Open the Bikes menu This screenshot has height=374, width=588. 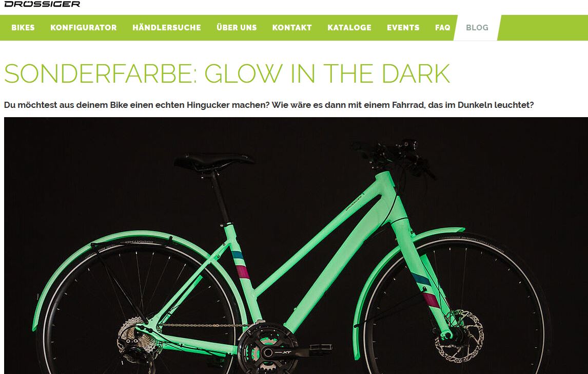click(23, 27)
